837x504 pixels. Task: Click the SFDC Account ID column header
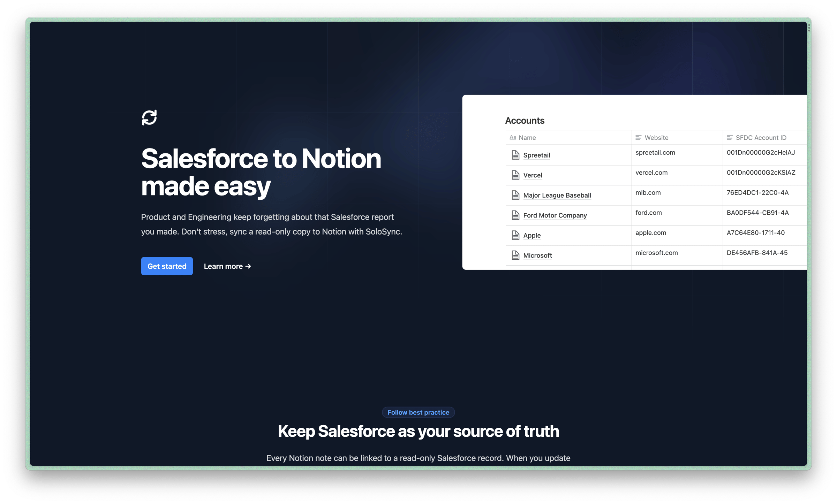765,138
